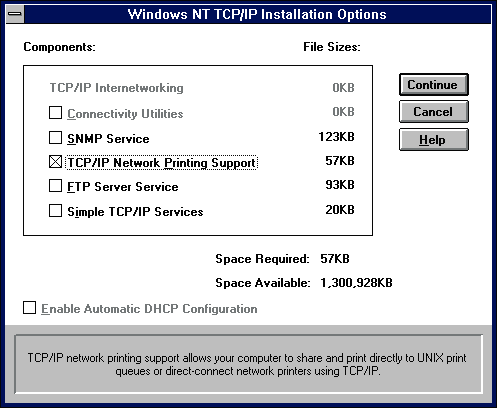The image size is (497, 408).
Task: Click the Connectivity Utilities label
Action: 125,114
